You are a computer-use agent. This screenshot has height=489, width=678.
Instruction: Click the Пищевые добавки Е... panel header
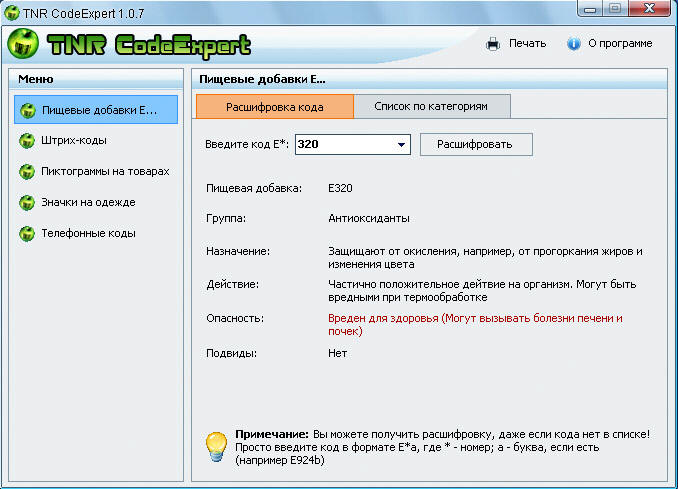pos(429,79)
